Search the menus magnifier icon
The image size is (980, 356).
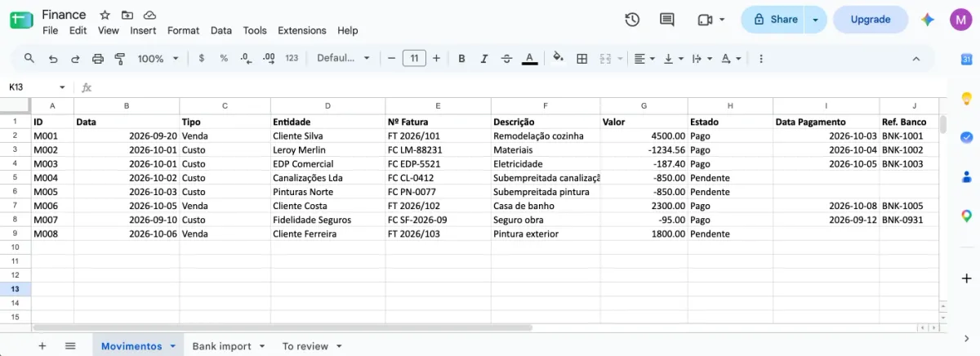point(29,59)
